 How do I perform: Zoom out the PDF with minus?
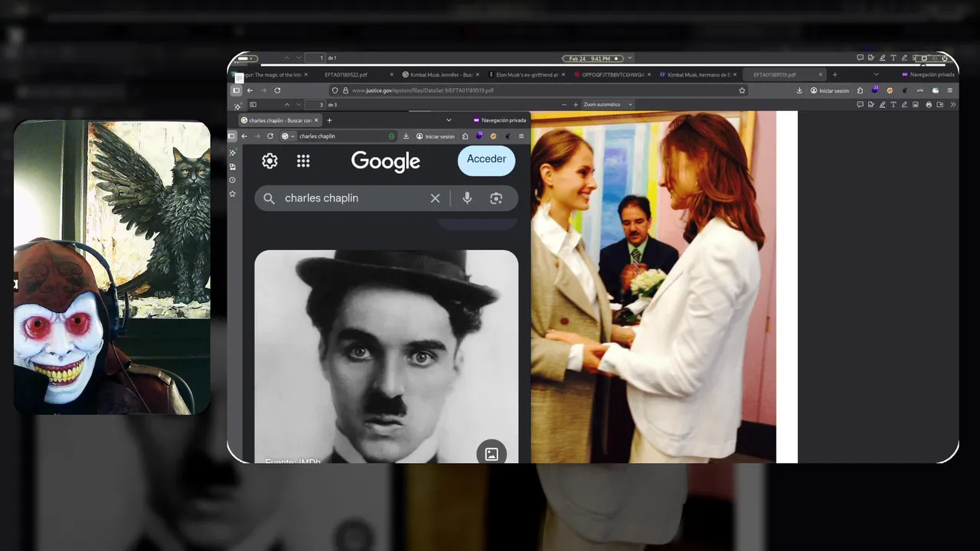[x=564, y=104]
